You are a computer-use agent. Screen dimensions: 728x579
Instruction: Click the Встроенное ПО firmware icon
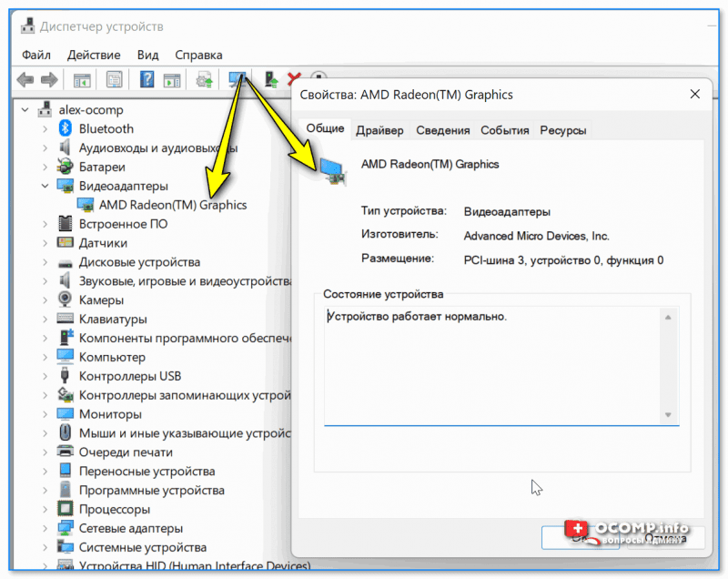65,223
